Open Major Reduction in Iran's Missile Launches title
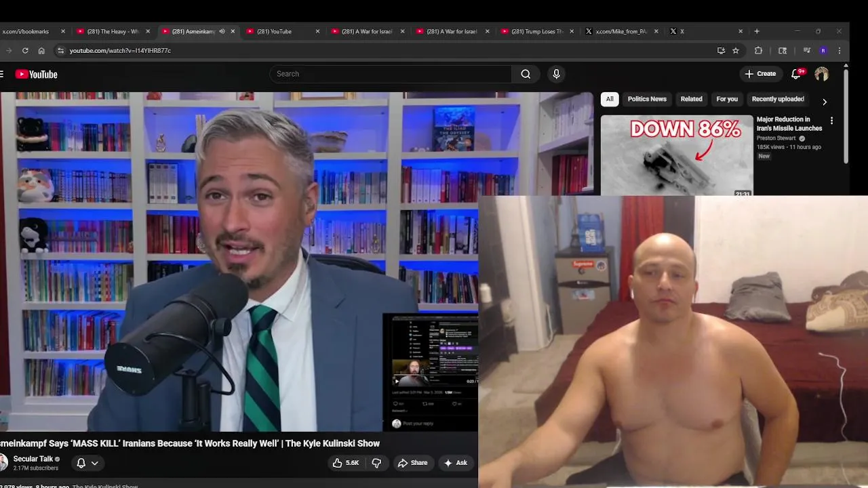Screen dimensions: 868x488 coord(789,124)
